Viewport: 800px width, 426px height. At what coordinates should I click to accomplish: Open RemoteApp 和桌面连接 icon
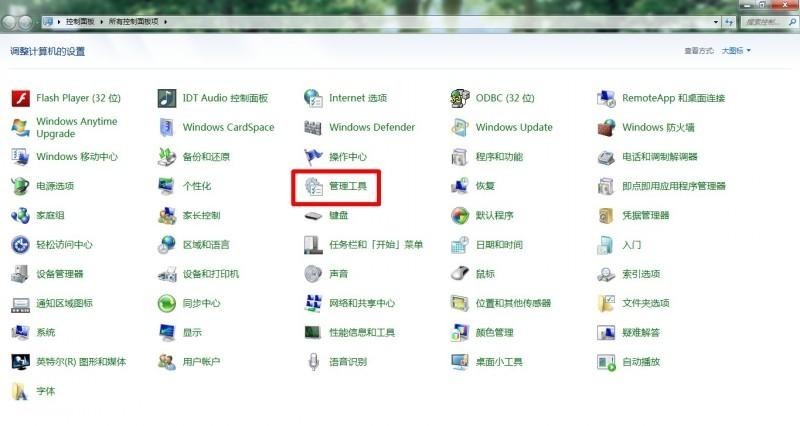click(x=606, y=98)
